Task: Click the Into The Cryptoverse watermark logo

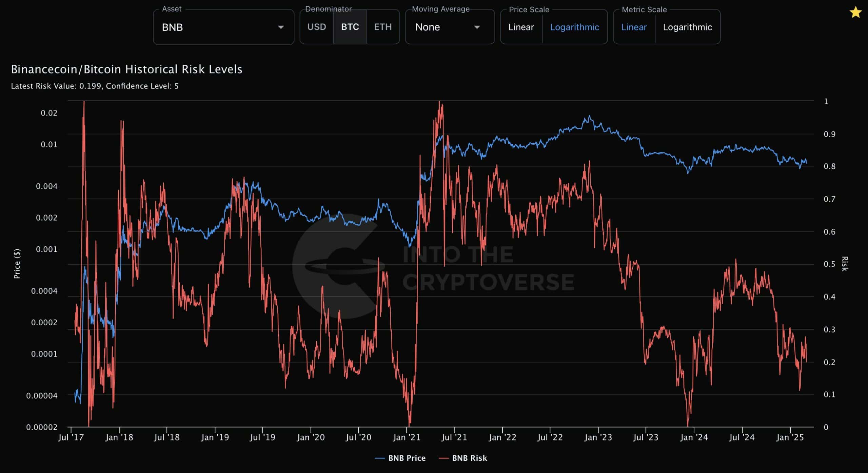Action: click(339, 268)
